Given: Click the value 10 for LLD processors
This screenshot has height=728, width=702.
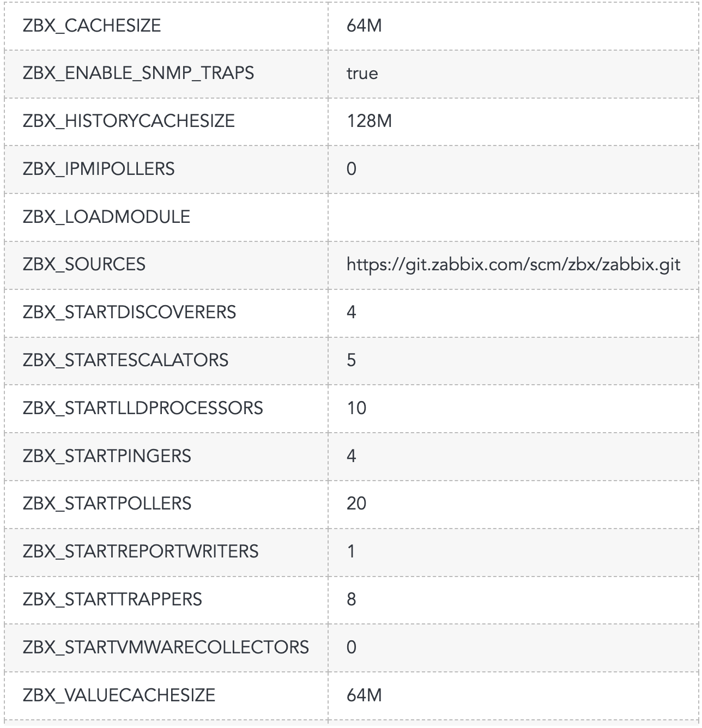Looking at the screenshot, I should pos(356,408).
